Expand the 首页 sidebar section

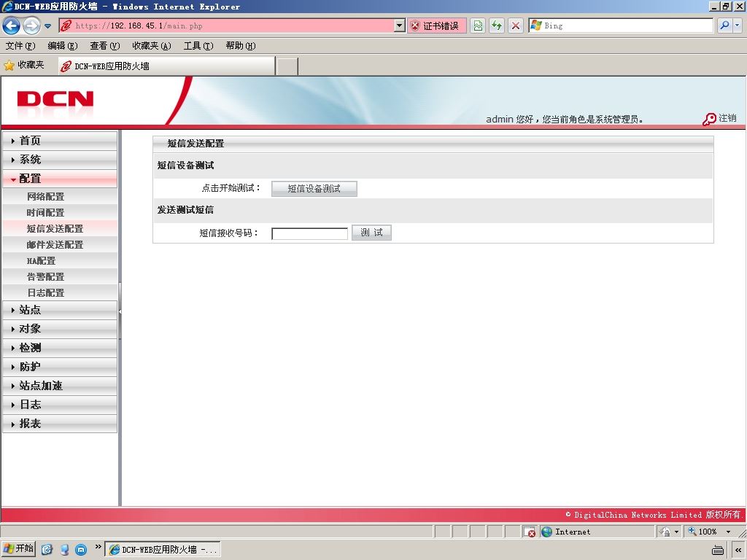click(60, 141)
